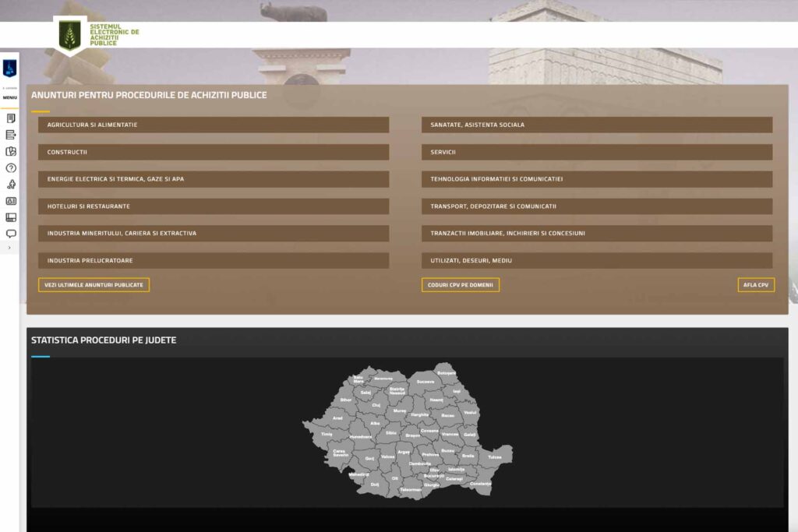Click the SEAP wheat shield logo
Viewport: 798px width, 532px height.
[70, 35]
